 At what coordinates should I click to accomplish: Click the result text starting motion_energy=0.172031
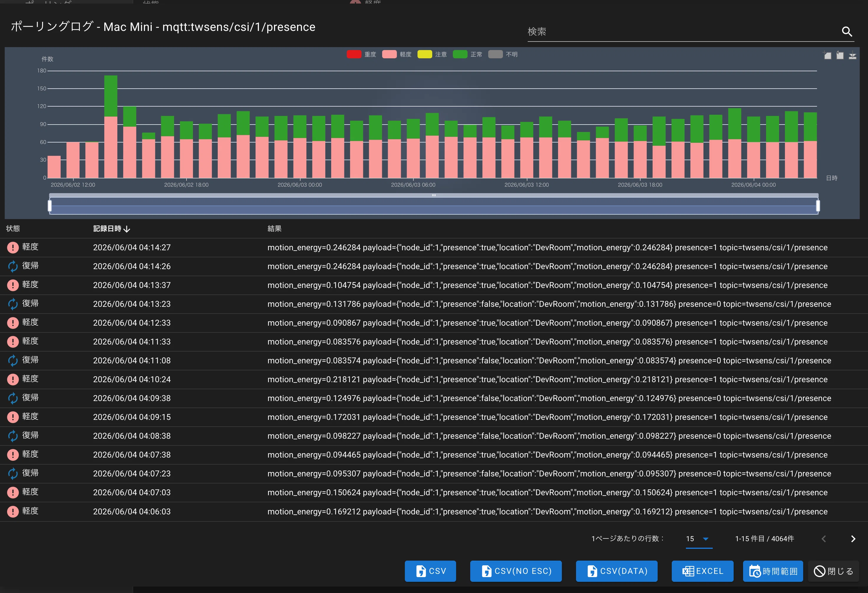pos(547,417)
